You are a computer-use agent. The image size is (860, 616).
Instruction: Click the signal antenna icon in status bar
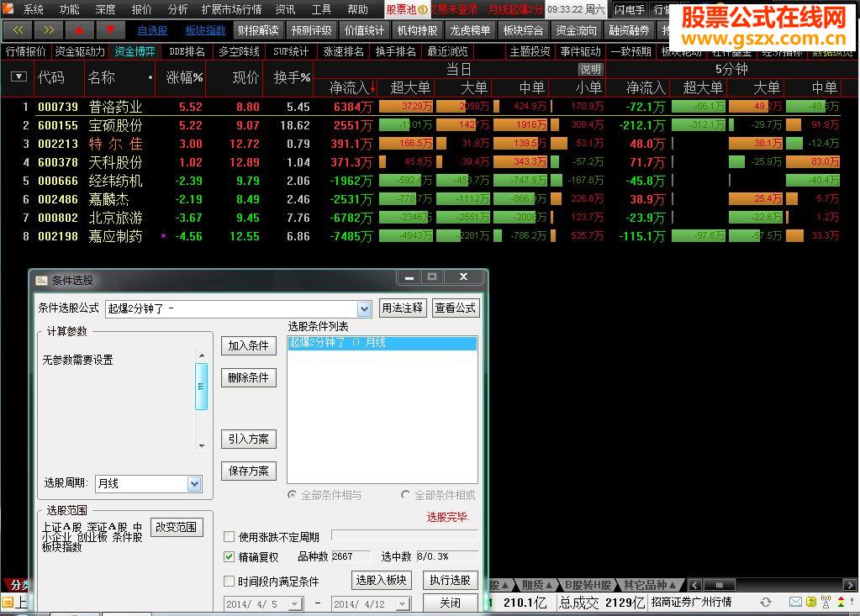[826, 602]
